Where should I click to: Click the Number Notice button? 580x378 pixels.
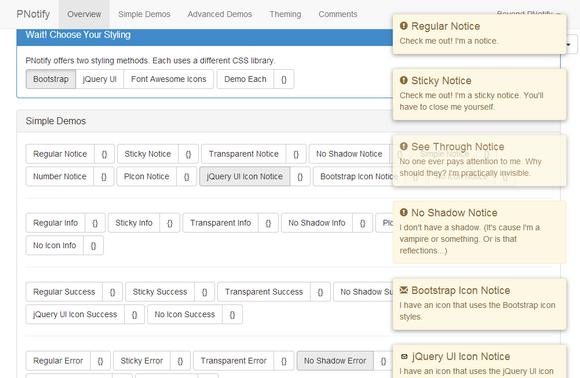(60, 176)
